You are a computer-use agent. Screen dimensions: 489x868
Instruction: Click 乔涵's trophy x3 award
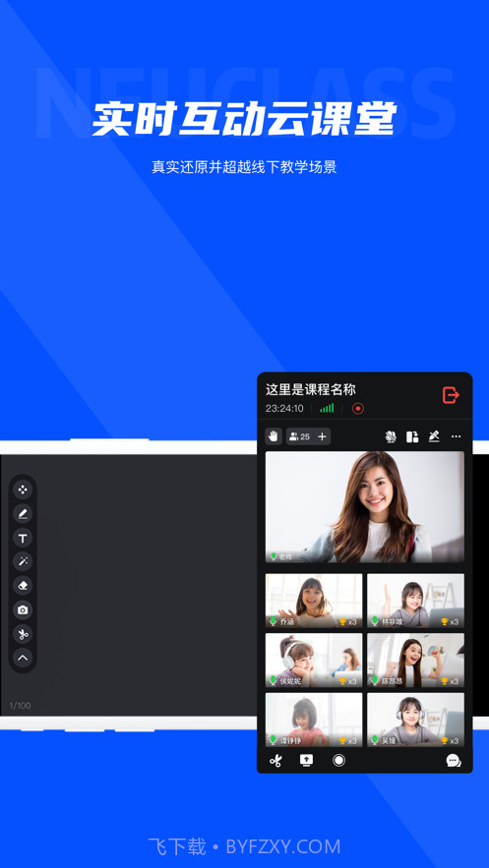pyautogui.click(x=347, y=621)
